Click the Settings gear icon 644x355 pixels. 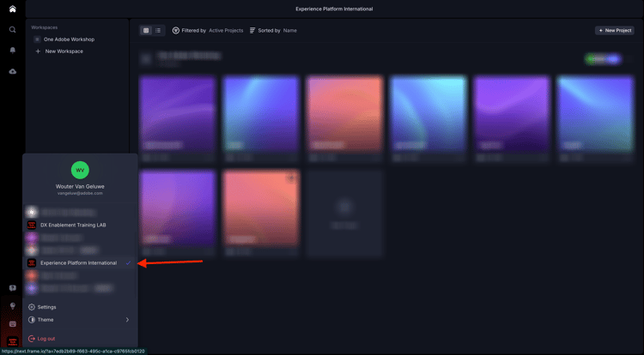click(32, 307)
